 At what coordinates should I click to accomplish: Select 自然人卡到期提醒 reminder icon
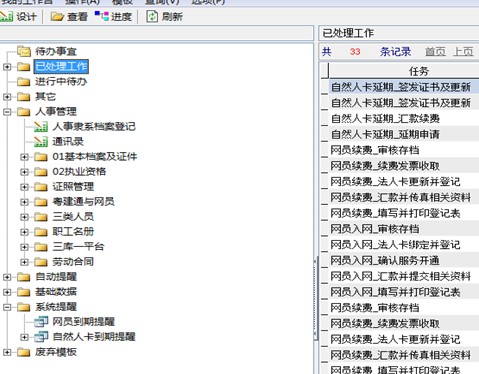(41, 336)
